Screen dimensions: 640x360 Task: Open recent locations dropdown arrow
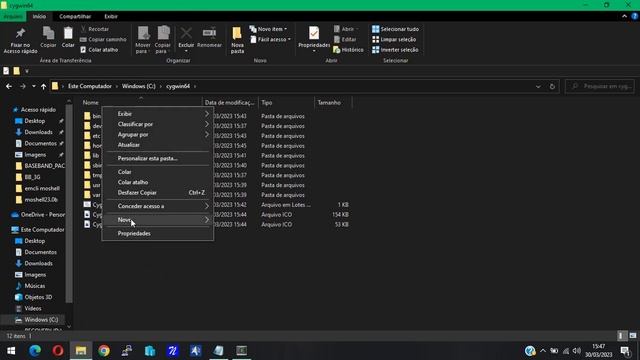33,87
